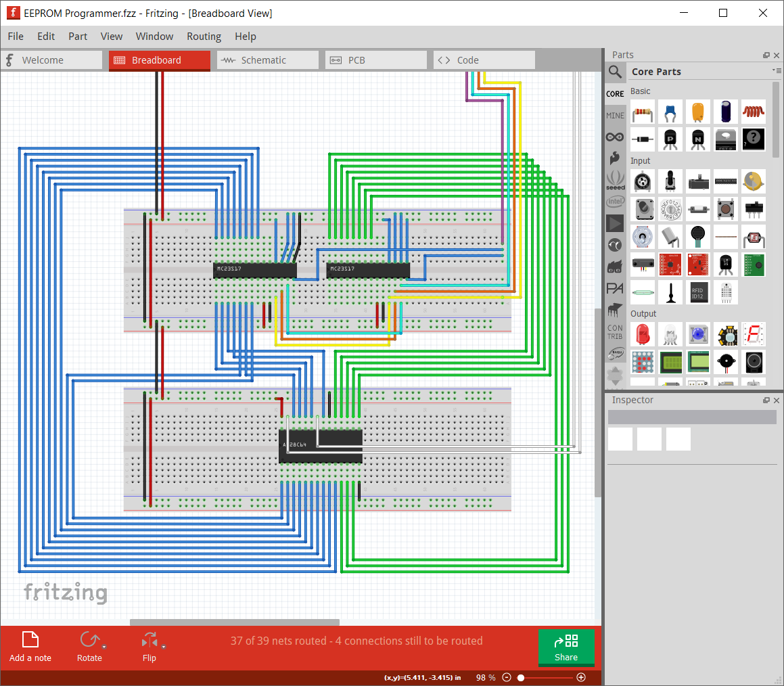Choose the slide switch part
The image size is (784, 686).
[x=754, y=209]
